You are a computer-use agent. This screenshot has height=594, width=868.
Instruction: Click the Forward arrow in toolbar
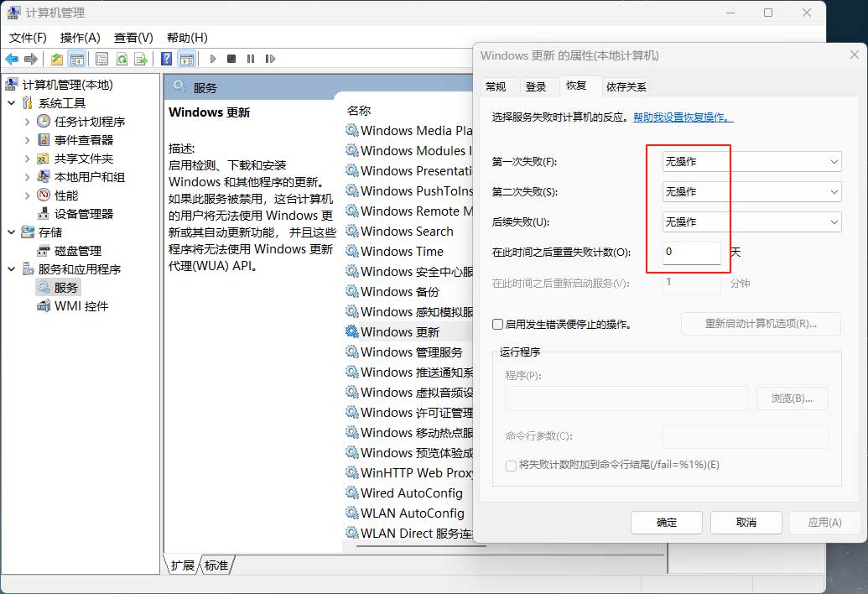[31, 59]
